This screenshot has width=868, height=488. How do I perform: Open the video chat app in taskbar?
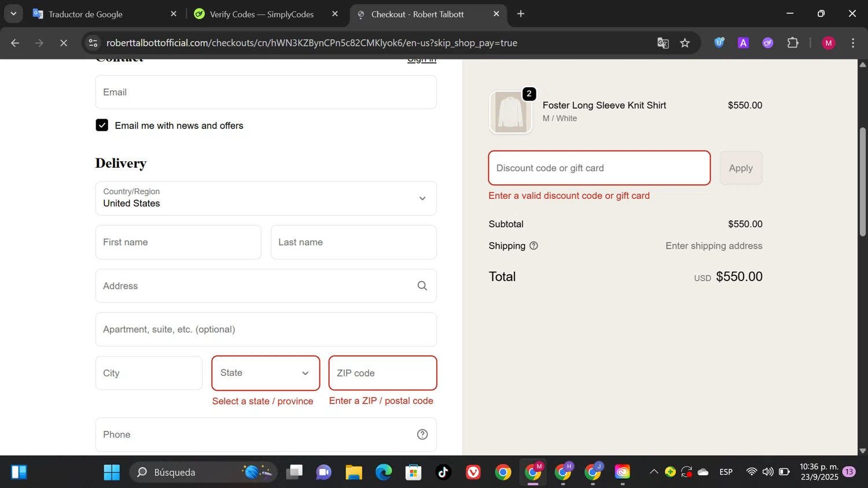click(x=324, y=472)
